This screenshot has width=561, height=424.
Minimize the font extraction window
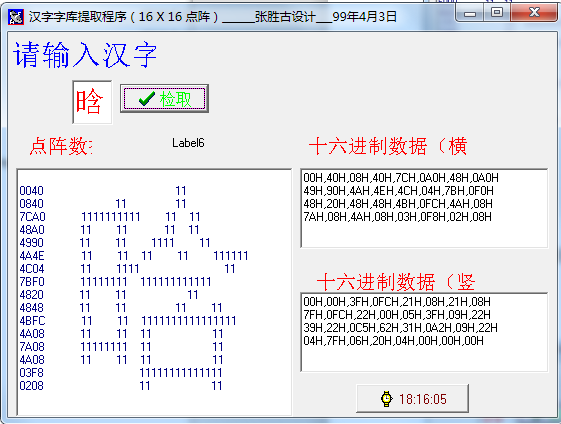470,13
